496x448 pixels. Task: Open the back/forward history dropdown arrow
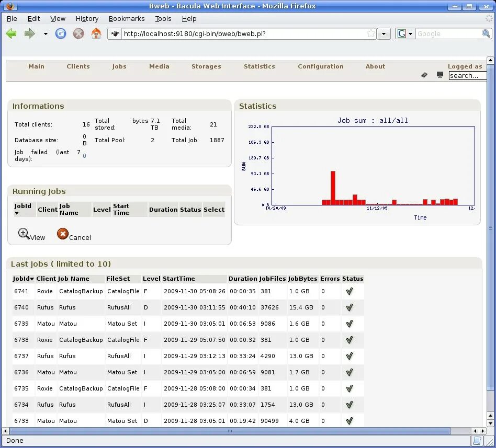[x=46, y=34]
